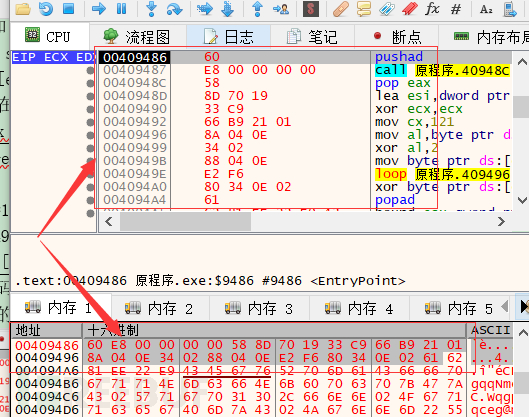Toggle breakpoint dot at address 00409487
The image size is (529, 417).
[90, 70]
